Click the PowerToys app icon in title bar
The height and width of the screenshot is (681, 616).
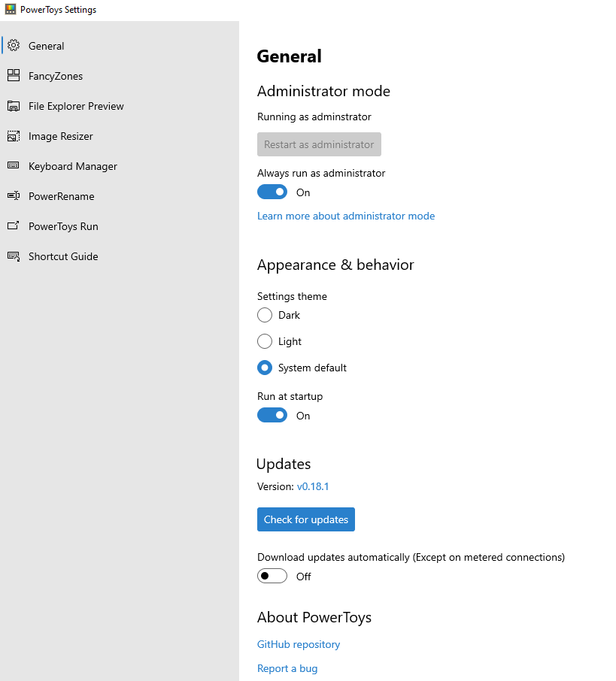(x=11, y=9)
